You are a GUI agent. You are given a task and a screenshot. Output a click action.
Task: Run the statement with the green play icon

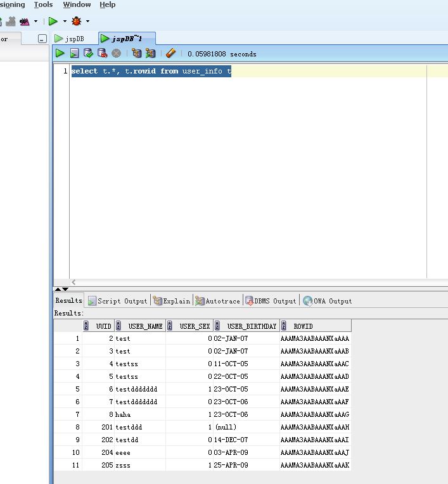click(x=60, y=53)
